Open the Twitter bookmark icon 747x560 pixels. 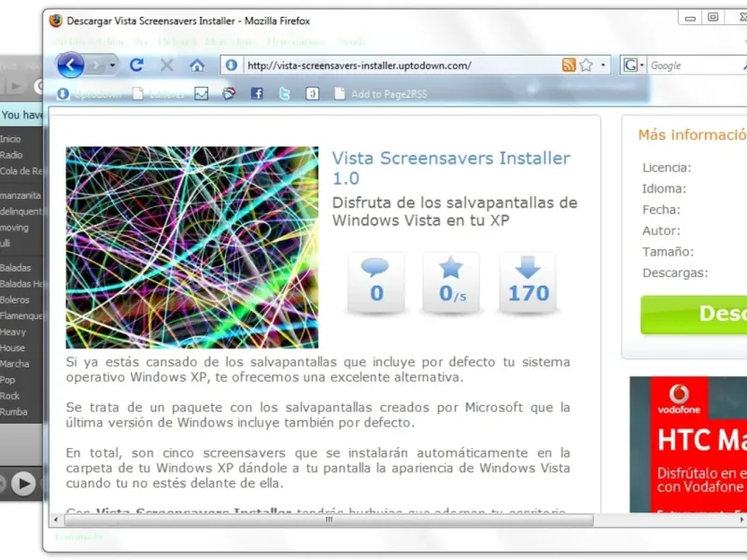[x=285, y=94]
